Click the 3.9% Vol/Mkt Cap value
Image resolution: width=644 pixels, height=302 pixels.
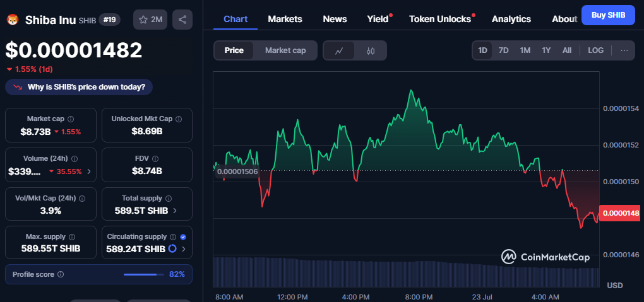[x=51, y=211]
